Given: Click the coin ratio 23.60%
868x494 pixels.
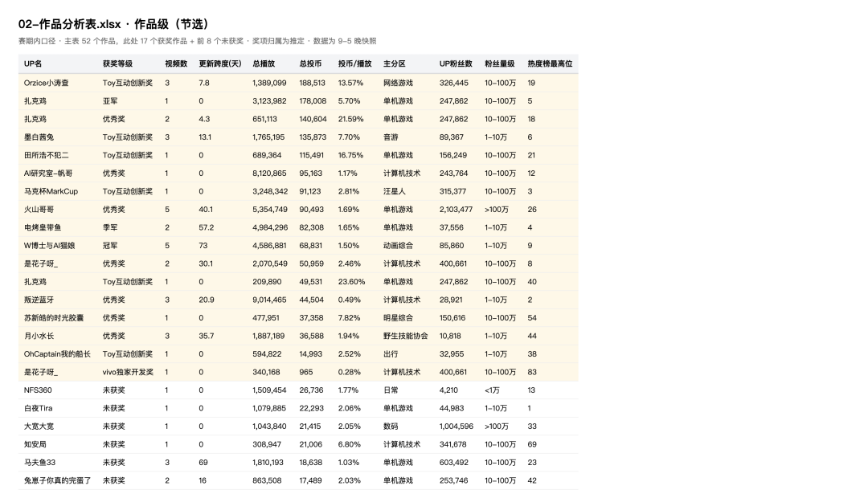Looking at the screenshot, I should (x=351, y=282).
